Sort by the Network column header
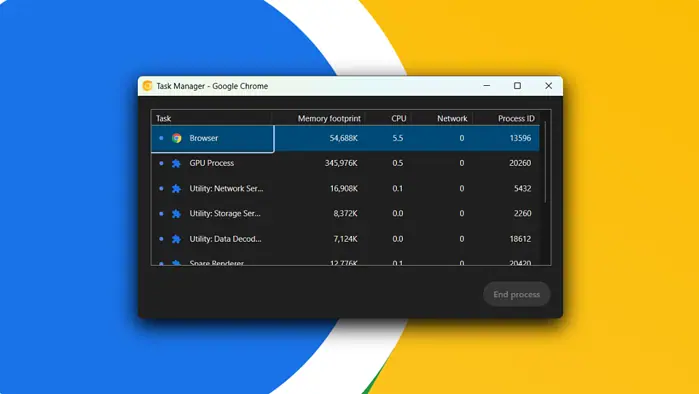Viewport: 699px width, 394px height. pos(452,119)
